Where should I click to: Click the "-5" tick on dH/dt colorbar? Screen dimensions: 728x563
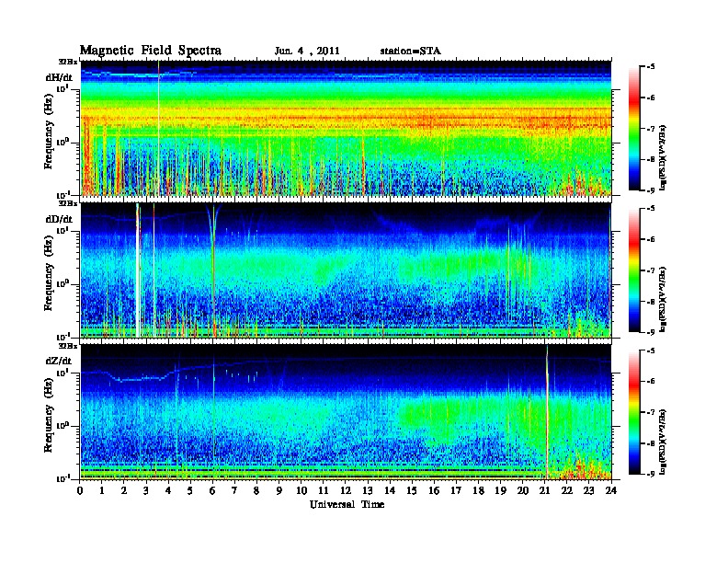click(x=651, y=66)
